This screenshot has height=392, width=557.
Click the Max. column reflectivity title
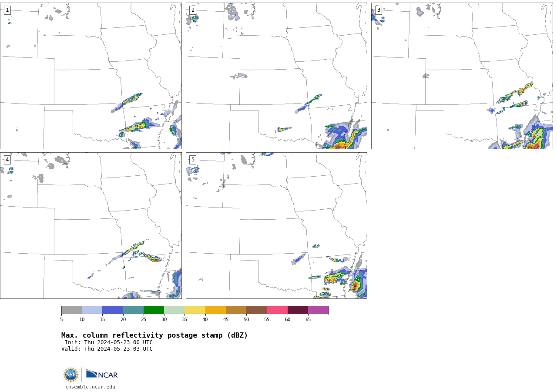[154, 335]
